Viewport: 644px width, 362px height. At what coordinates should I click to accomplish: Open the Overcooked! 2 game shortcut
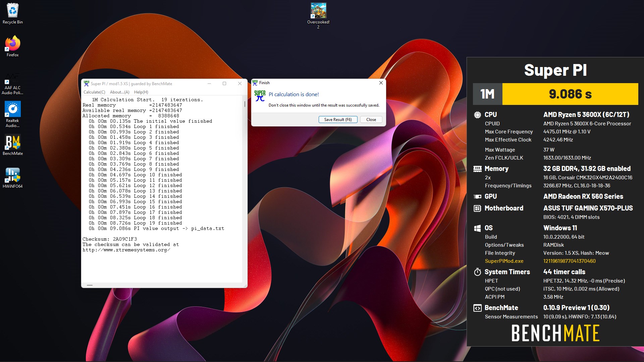click(x=318, y=16)
